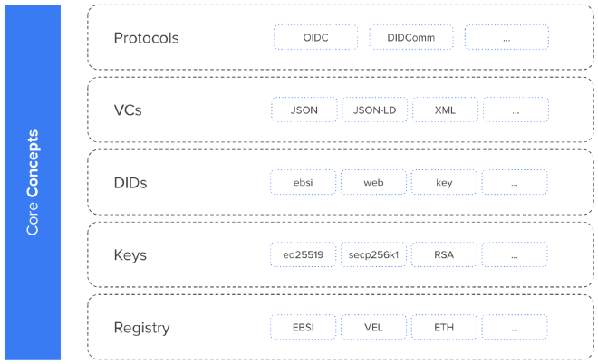Click the Core Concepts blue sidebar

point(33,182)
